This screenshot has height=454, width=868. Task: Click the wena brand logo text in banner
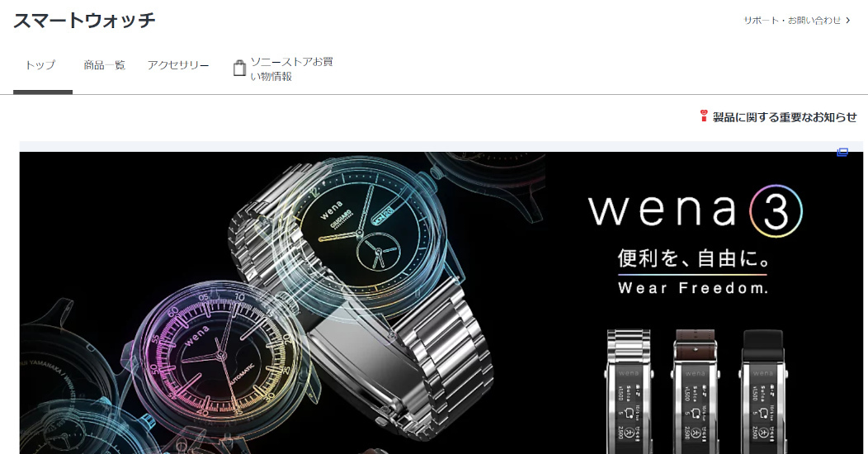coord(663,210)
